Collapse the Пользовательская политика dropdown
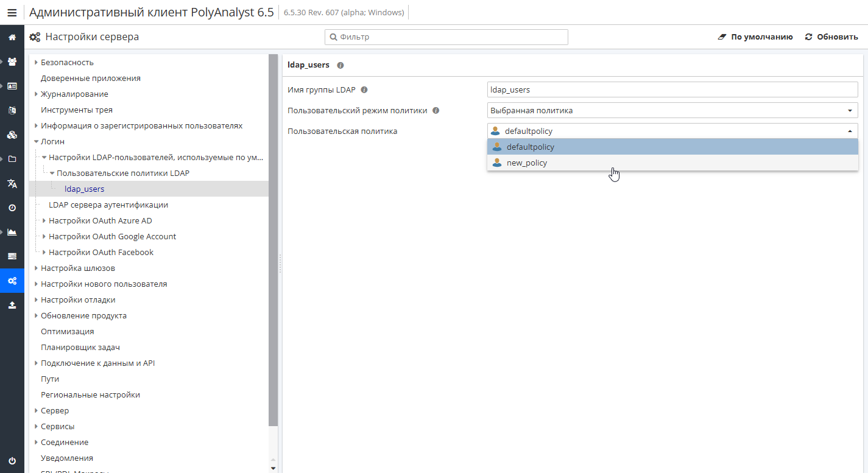Screen dimensions: 868x473 tap(850, 131)
